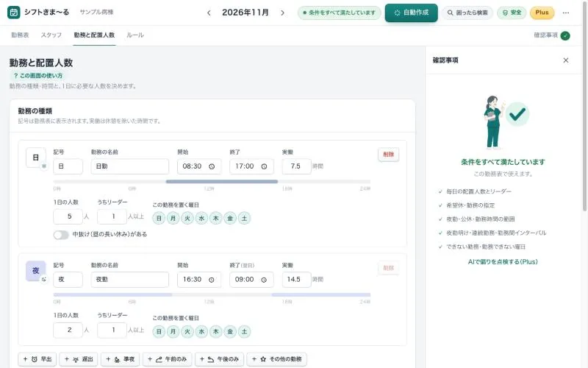
Task: Add a 午後のみ afternoon-only shift
Action: click(219, 359)
